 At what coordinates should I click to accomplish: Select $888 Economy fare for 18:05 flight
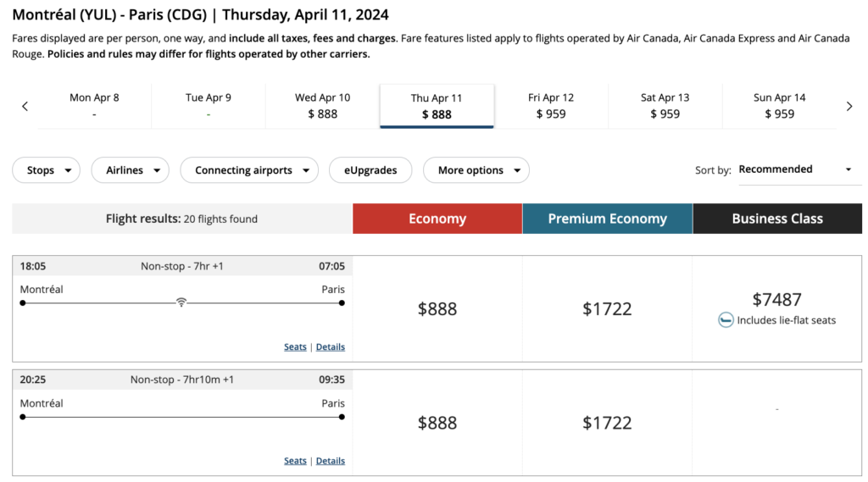tap(437, 309)
